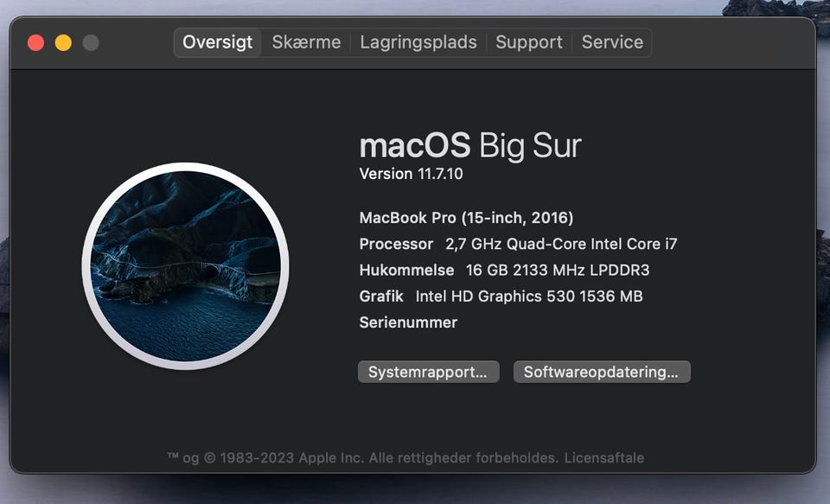Open the Skærme tab
830x504 pixels.
(306, 42)
